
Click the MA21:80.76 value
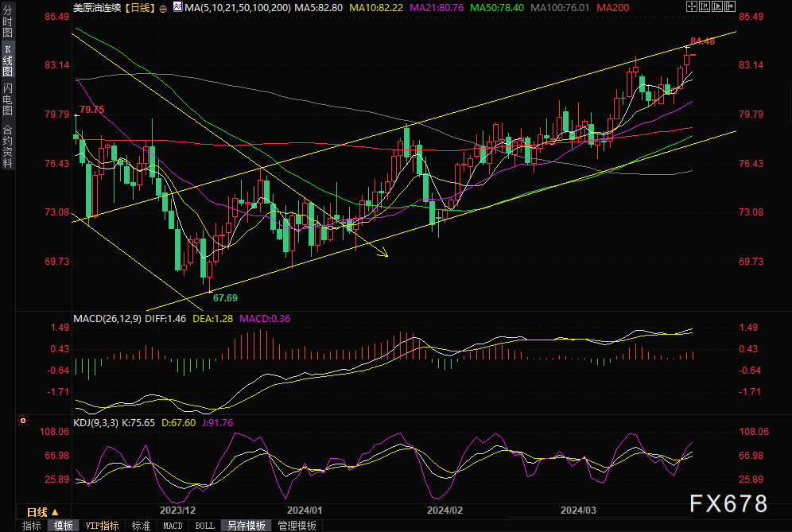click(x=437, y=8)
